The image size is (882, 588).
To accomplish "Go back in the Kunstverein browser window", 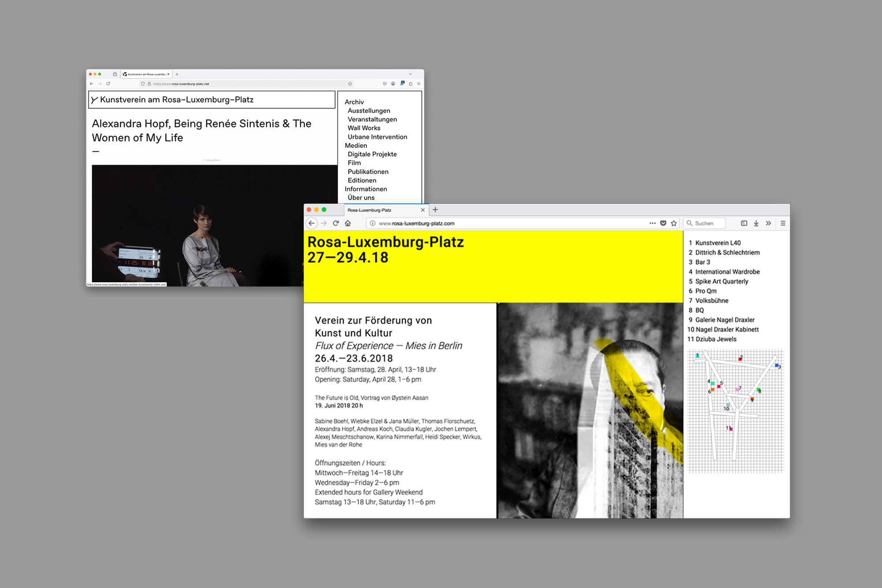I will pyautogui.click(x=92, y=84).
